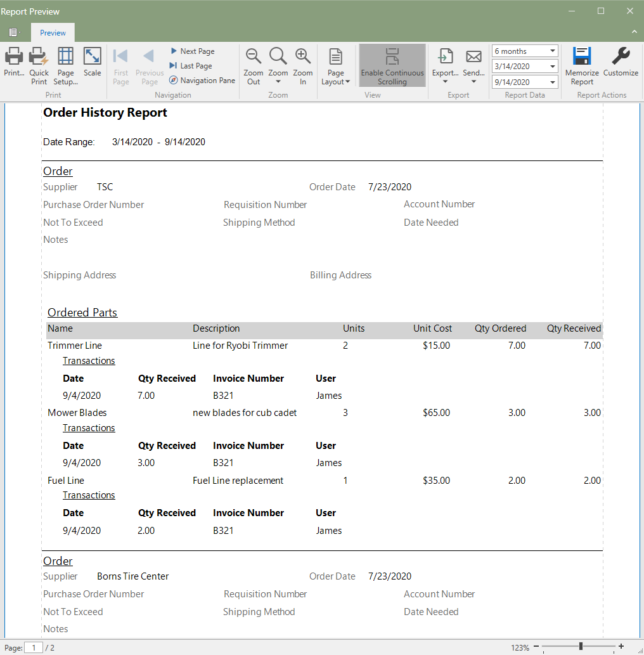
Task: Toggle the Navigation Pane
Action: (203, 80)
